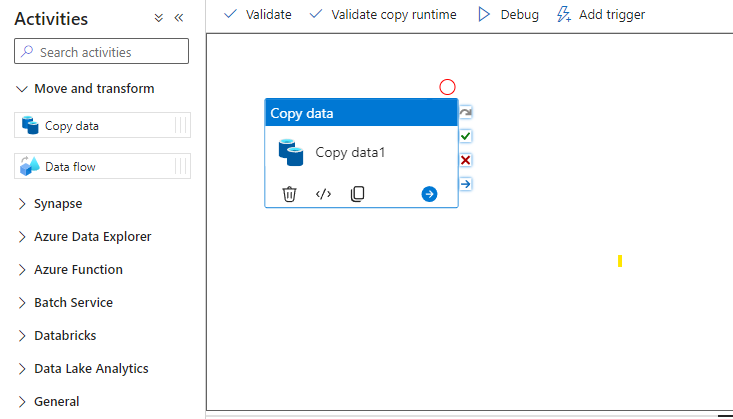Screen dimensions: 733x419
Task: Click the blue completion arrow connector
Action: point(465,184)
